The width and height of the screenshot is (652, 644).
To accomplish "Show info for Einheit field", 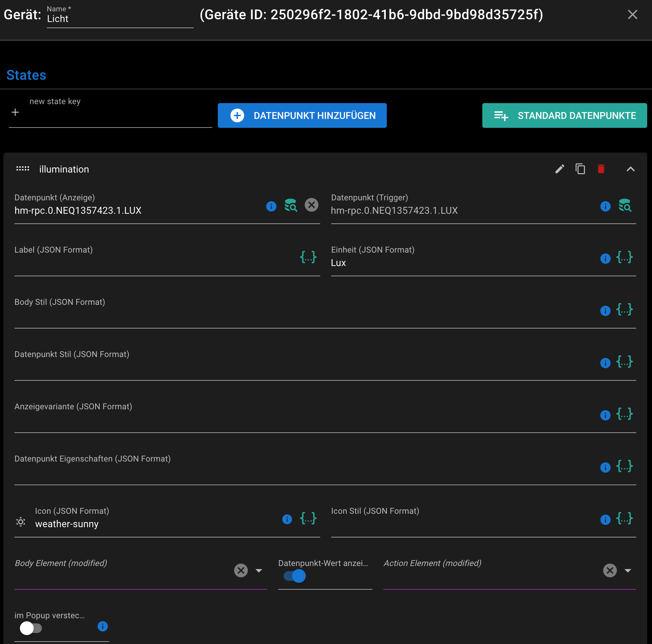I will [605, 258].
